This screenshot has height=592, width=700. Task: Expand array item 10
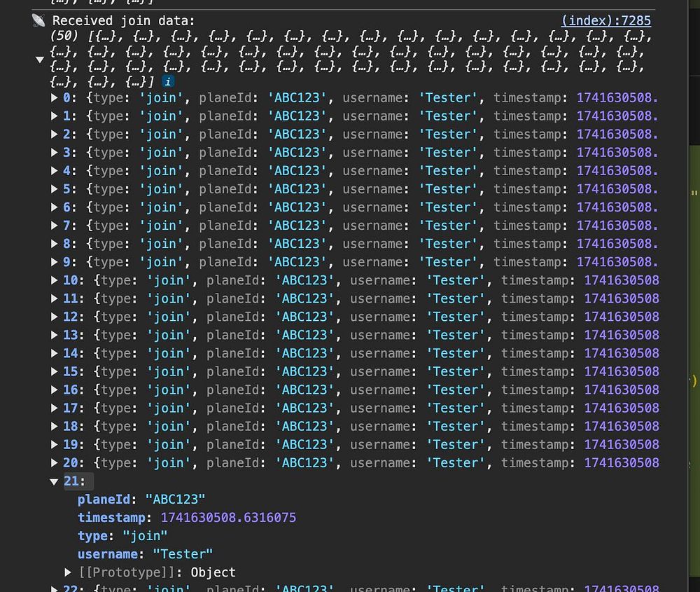point(55,280)
